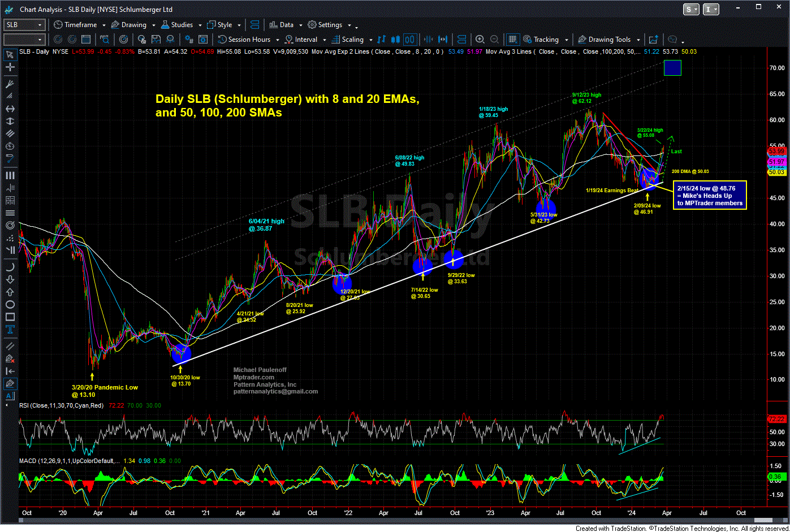Select the pointer arrow tool
This screenshot has width=790, height=532.
coord(10,54)
